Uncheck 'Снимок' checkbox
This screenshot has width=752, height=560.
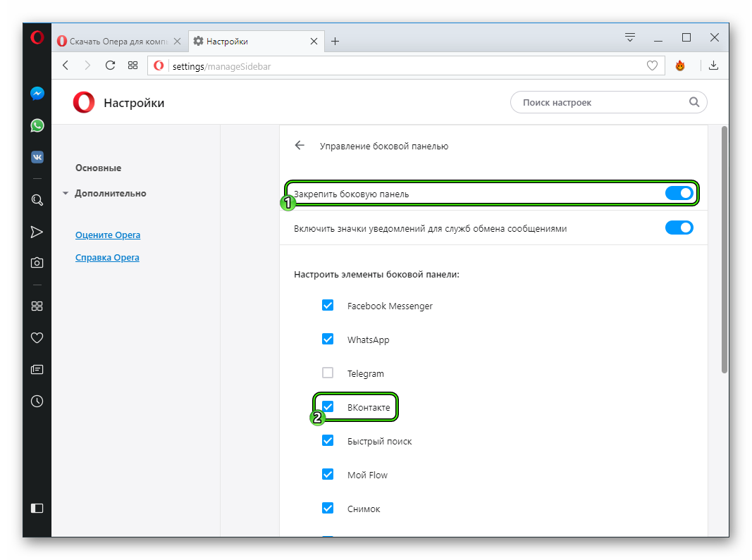pyautogui.click(x=328, y=508)
